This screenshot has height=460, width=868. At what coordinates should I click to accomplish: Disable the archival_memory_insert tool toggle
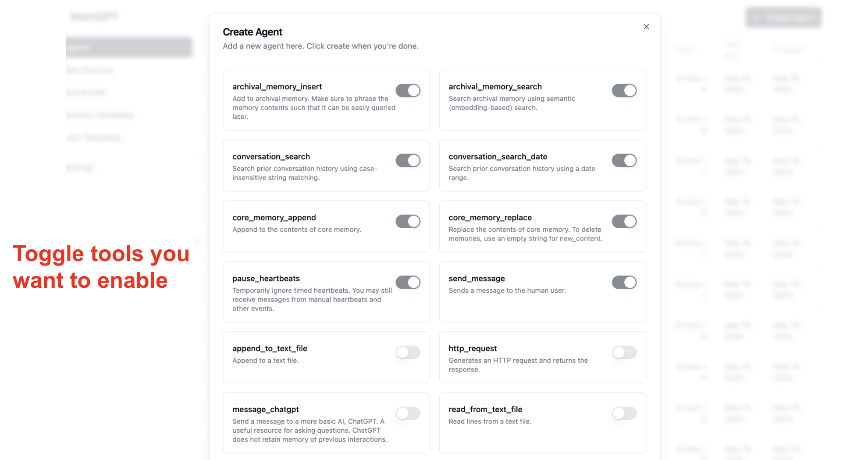tap(408, 91)
